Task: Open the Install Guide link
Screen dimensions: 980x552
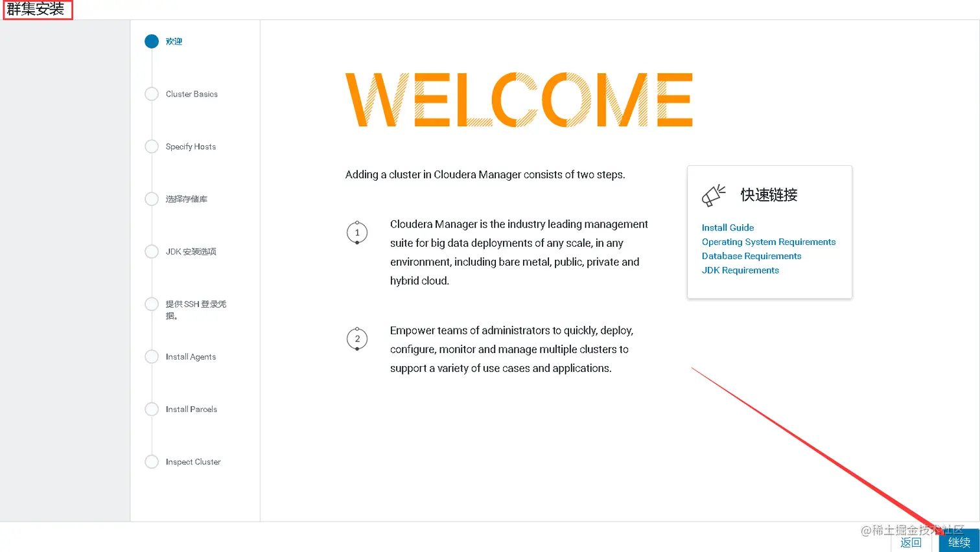Action: pos(728,227)
